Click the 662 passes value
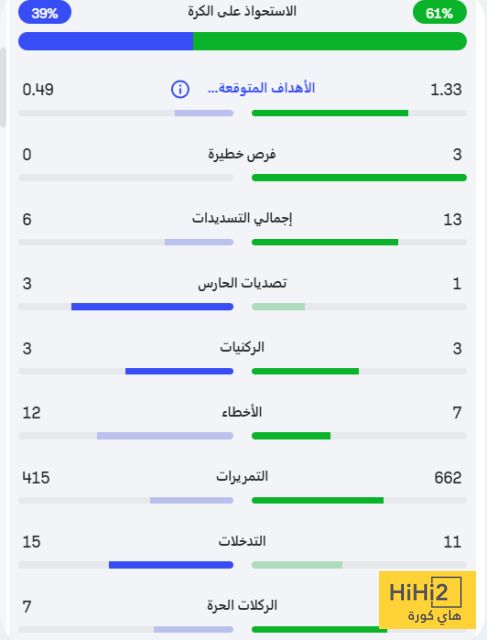The width and height of the screenshot is (487, 640). click(x=448, y=478)
